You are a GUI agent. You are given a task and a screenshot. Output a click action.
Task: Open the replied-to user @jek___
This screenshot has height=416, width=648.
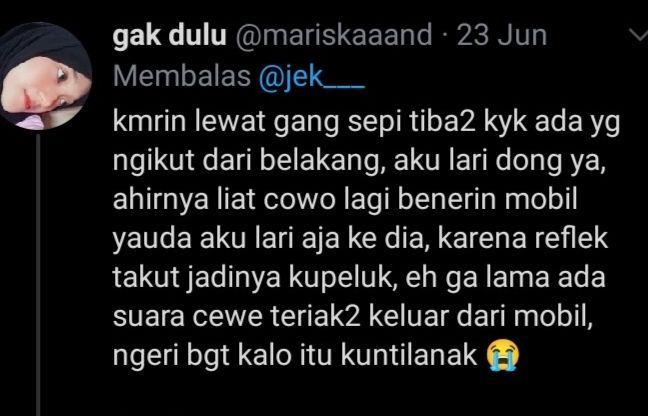[x=312, y=77]
